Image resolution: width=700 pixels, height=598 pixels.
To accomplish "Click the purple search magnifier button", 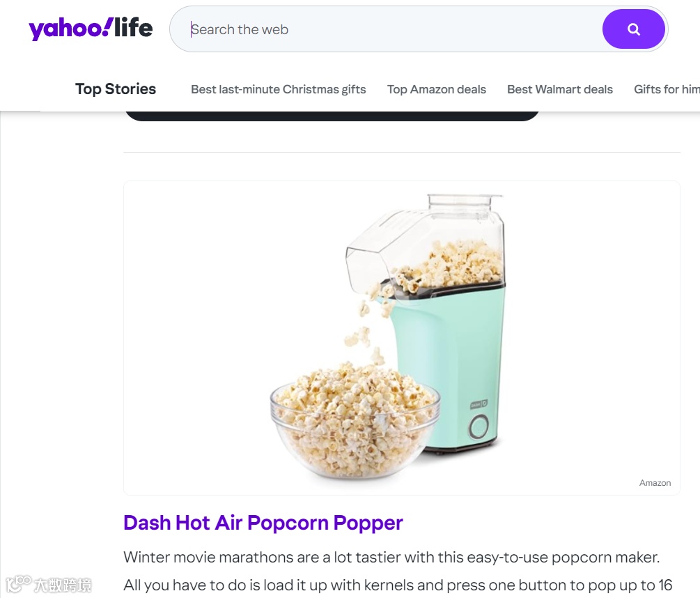I will pos(633,29).
